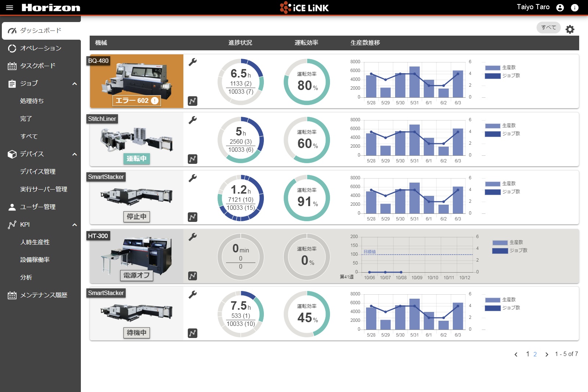
Task: Click the 1 - 5 of 7 text
Action: point(566,354)
